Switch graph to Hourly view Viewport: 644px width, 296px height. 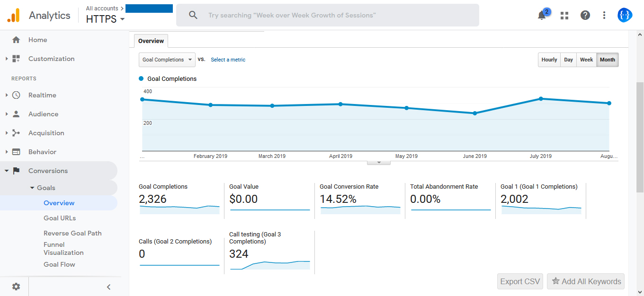(x=549, y=60)
